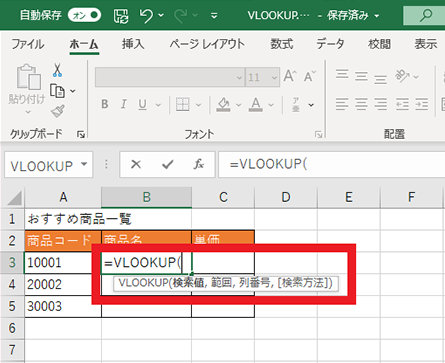Open underline style dropdown arrow
Image resolution: width=445 pixels, height=363 pixels.
tap(158, 105)
